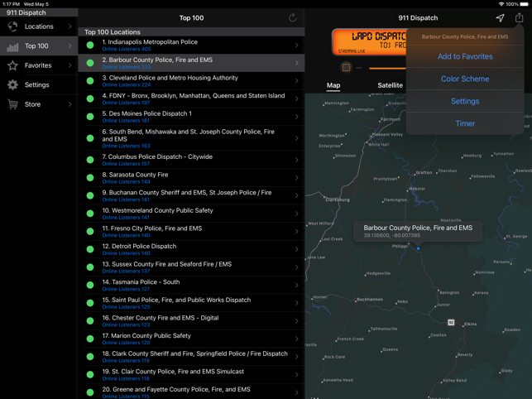Tap the share icon in header
Viewport: 532px width, 399px height.
(519, 17)
